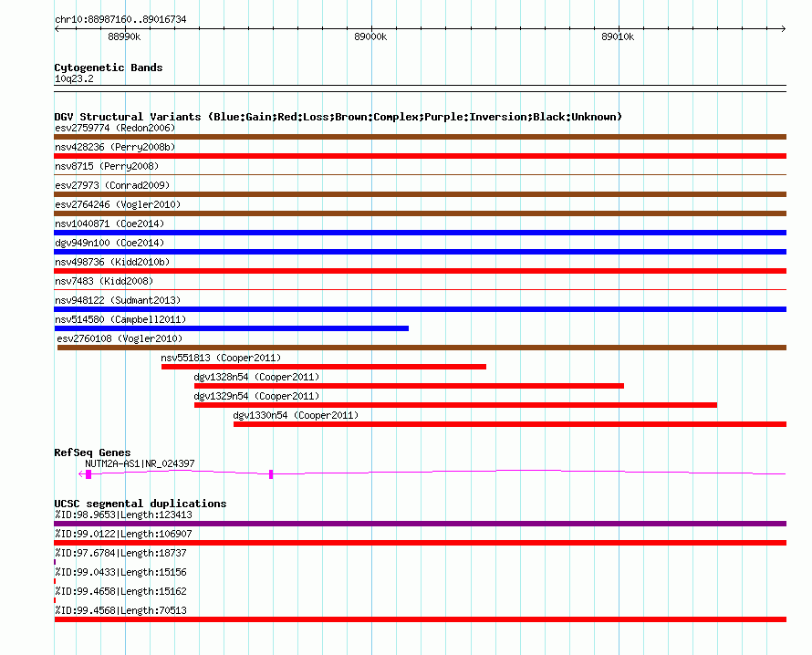Click the nsv7483 (Kidd2008) label

click(104, 281)
